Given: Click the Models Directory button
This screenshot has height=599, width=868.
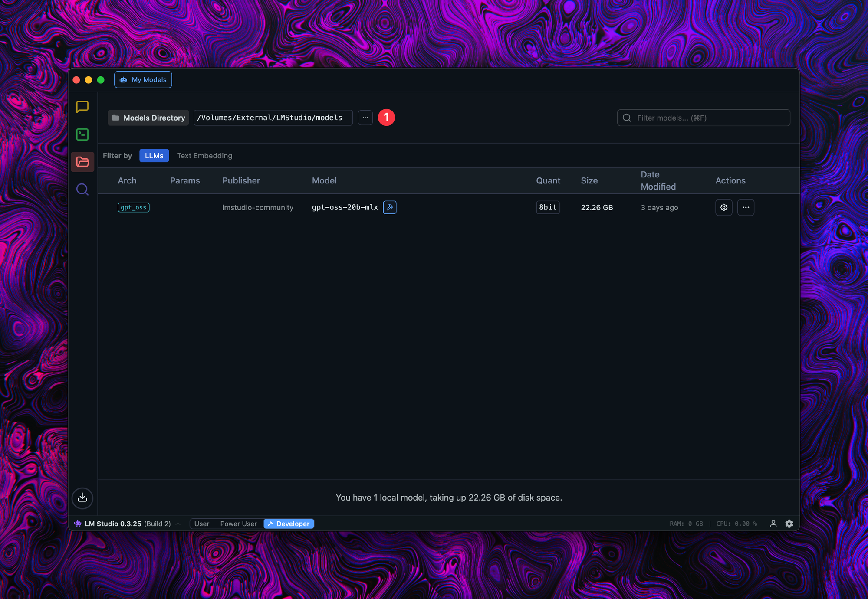Looking at the screenshot, I should (x=148, y=118).
